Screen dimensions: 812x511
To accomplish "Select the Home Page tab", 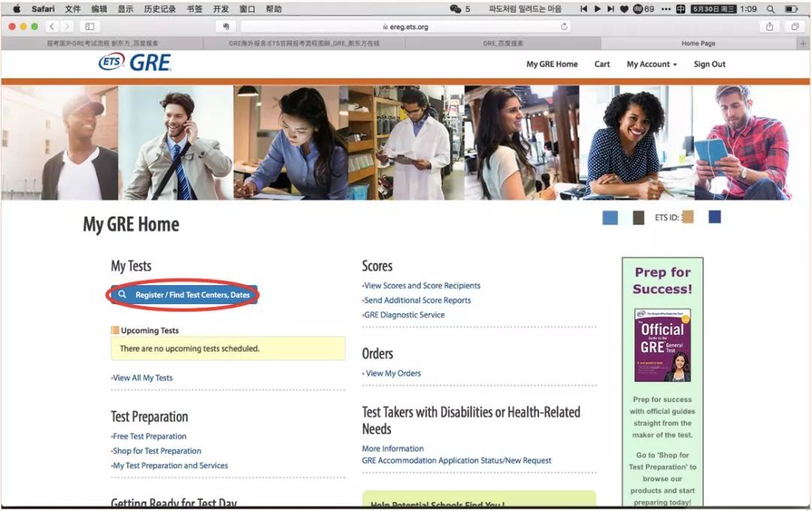I will pyautogui.click(x=698, y=44).
